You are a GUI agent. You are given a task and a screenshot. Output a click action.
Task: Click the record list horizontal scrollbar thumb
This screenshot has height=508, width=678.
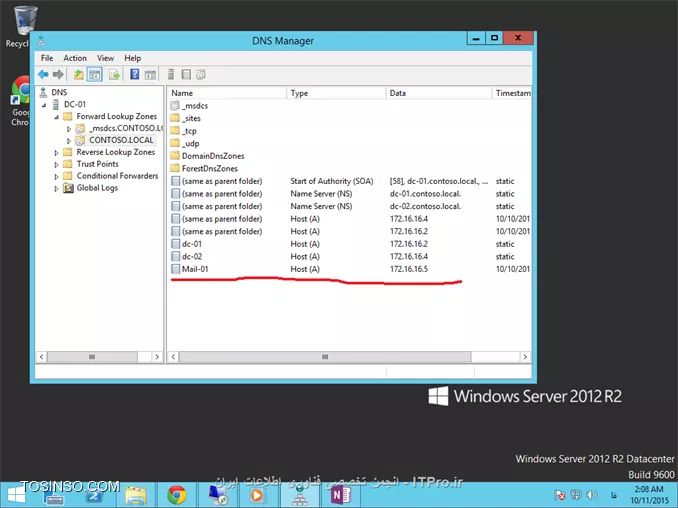[325, 357]
